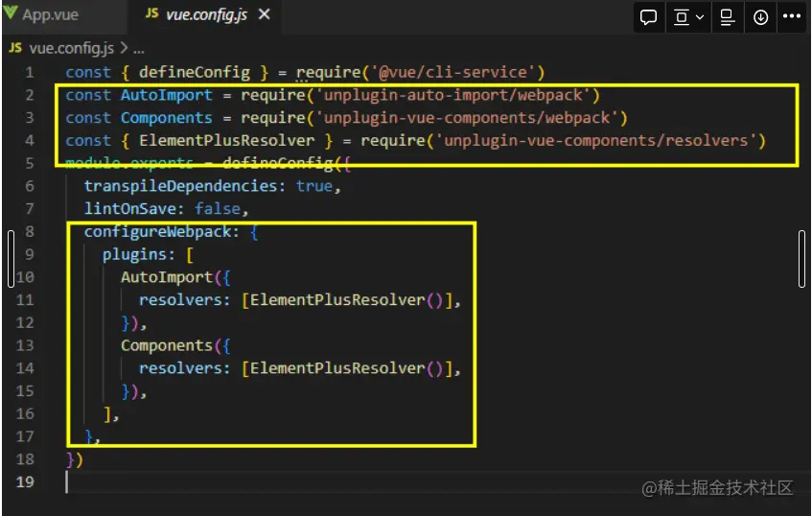Viewport: 812px width, 516px height.
Task: Click the require call on line 1
Action: click(x=328, y=72)
